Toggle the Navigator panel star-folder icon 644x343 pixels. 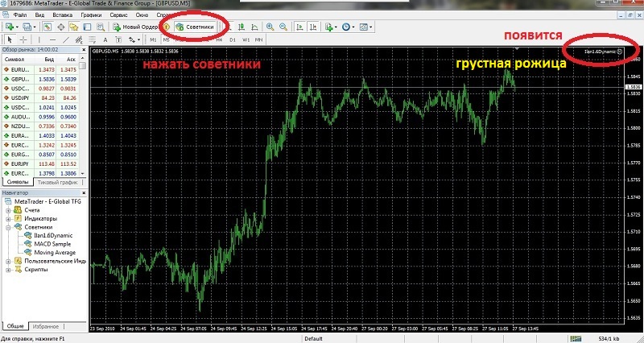click(74, 27)
